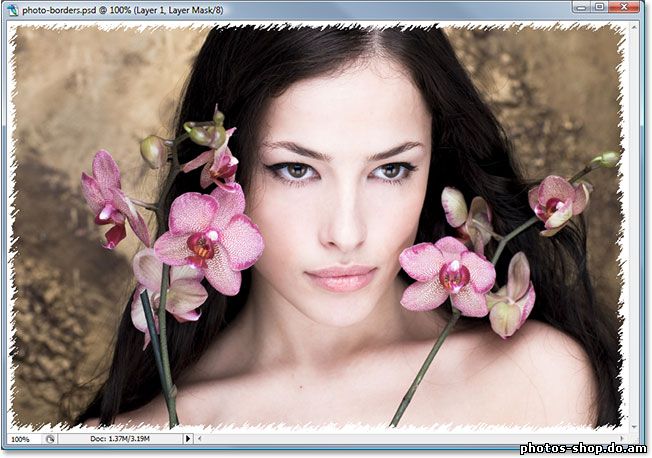Minimize the photo-borders.psd window
652x458 pixels.
[582, 7]
